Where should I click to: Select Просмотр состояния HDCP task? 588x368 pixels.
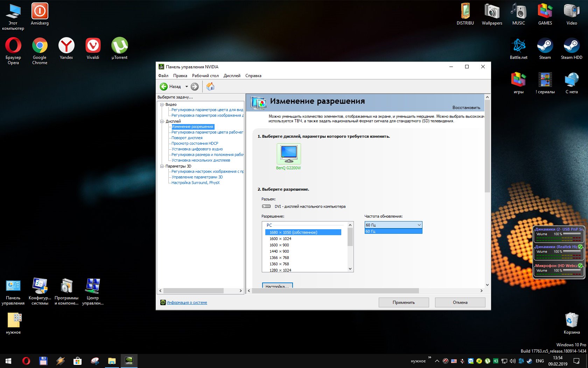coord(195,143)
